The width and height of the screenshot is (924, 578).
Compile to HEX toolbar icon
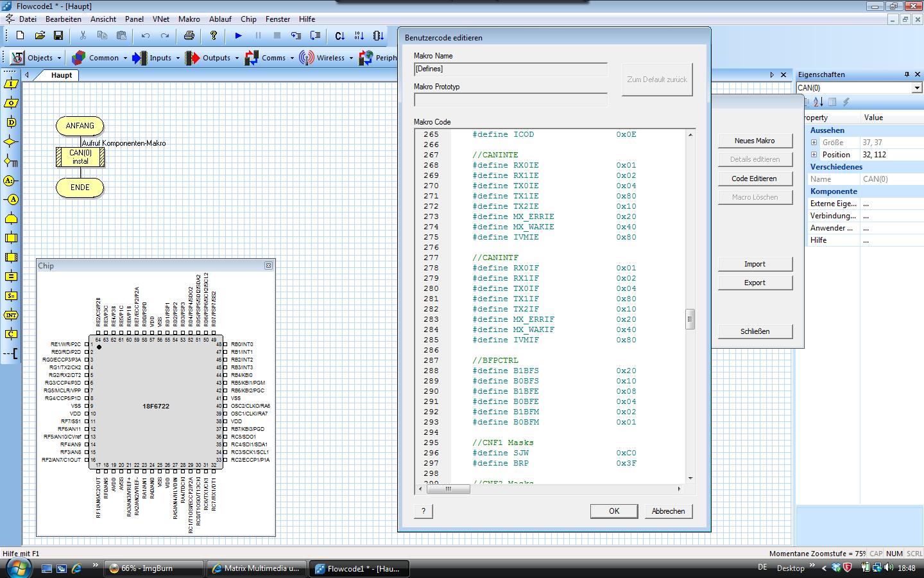(x=359, y=35)
